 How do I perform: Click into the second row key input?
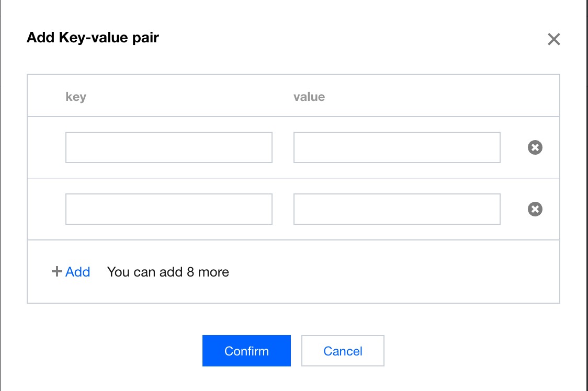[168, 209]
